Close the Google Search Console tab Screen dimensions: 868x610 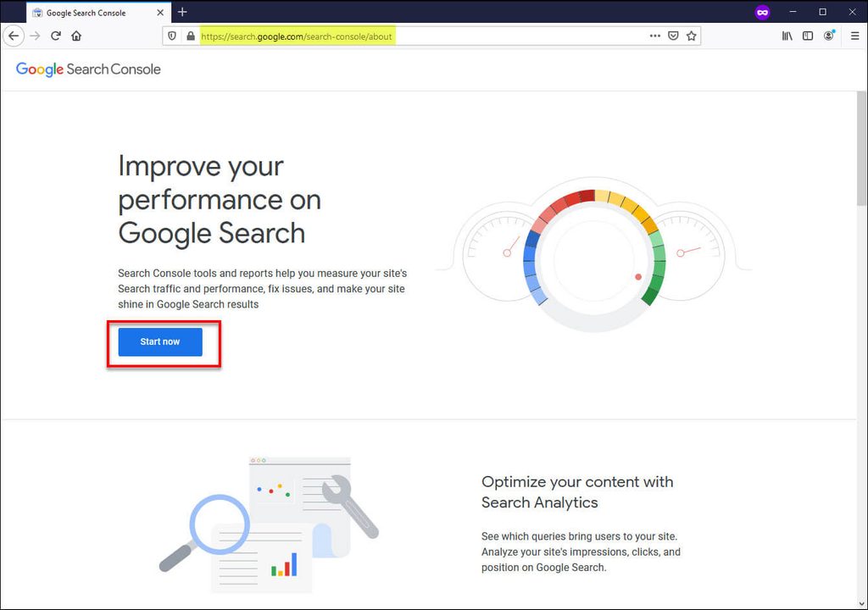(160, 12)
